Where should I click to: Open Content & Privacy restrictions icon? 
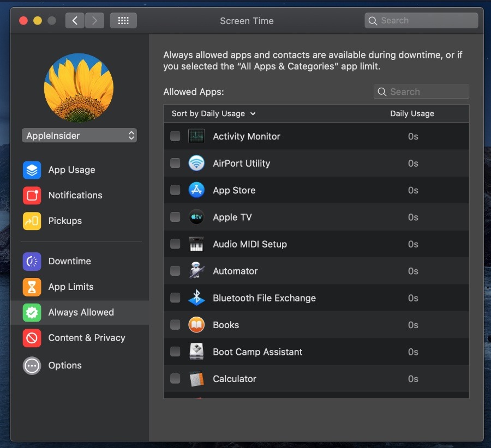32,338
